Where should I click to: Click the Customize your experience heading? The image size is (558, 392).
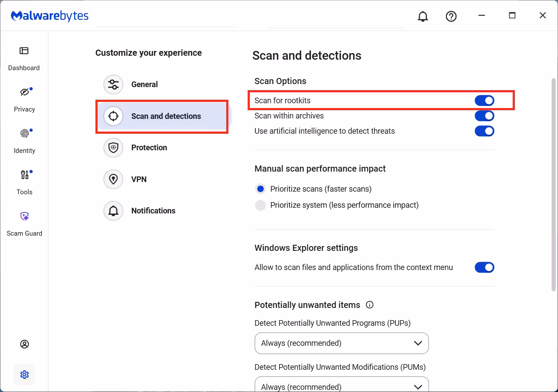click(x=149, y=53)
